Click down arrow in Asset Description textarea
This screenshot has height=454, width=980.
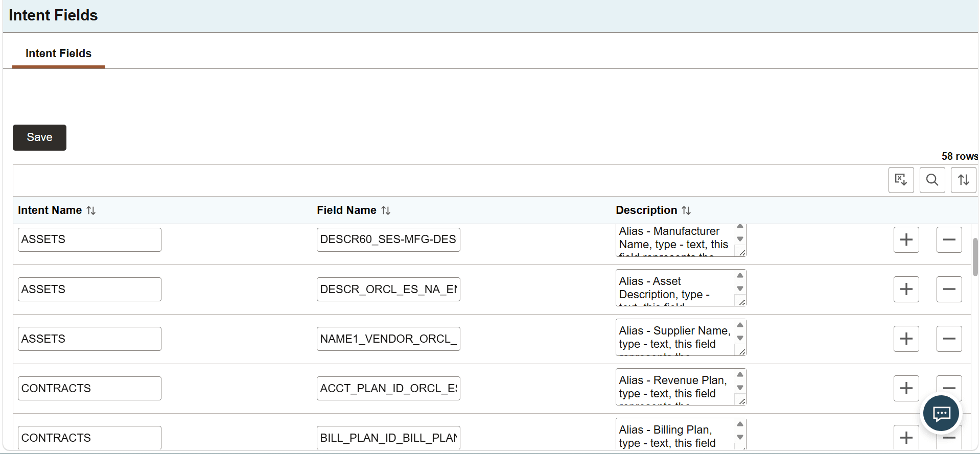click(x=740, y=289)
